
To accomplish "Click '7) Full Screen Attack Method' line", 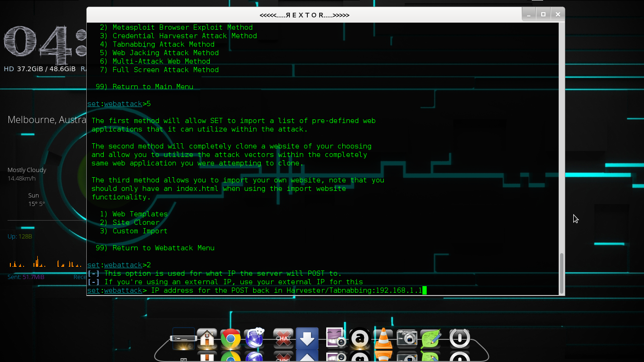I will (159, 70).
